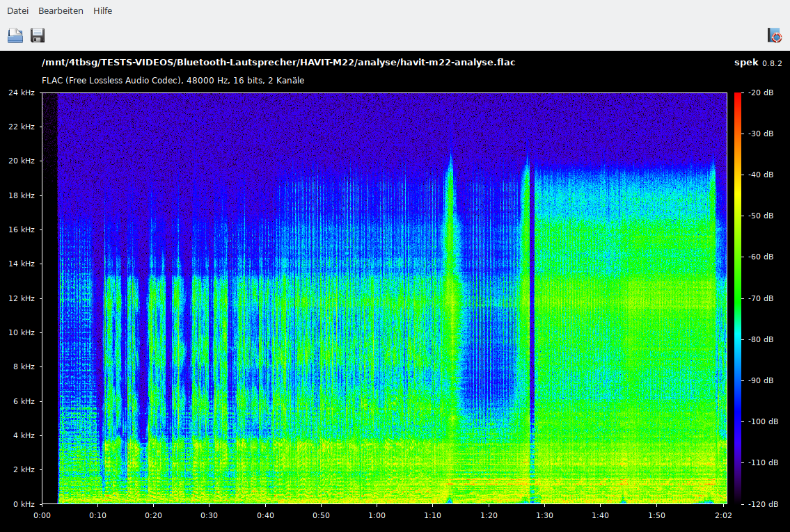Click the -70 dB scale label
This screenshot has height=532, width=790.
[x=761, y=298]
